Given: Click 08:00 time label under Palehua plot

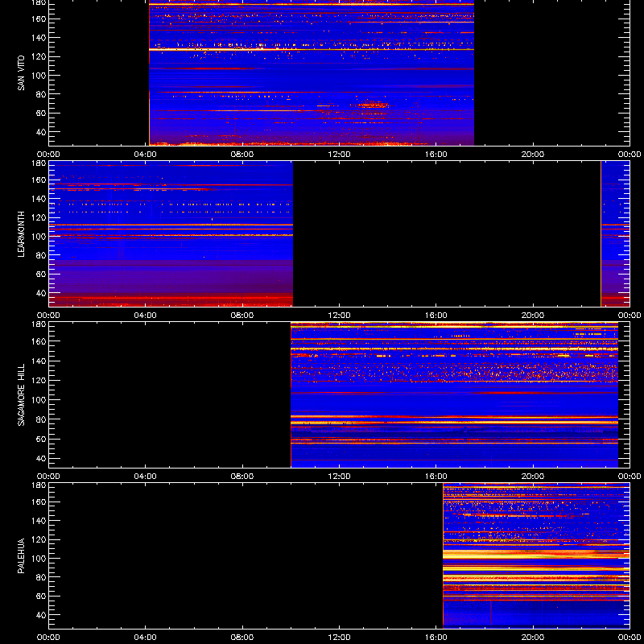Looking at the screenshot, I should coord(242,638).
